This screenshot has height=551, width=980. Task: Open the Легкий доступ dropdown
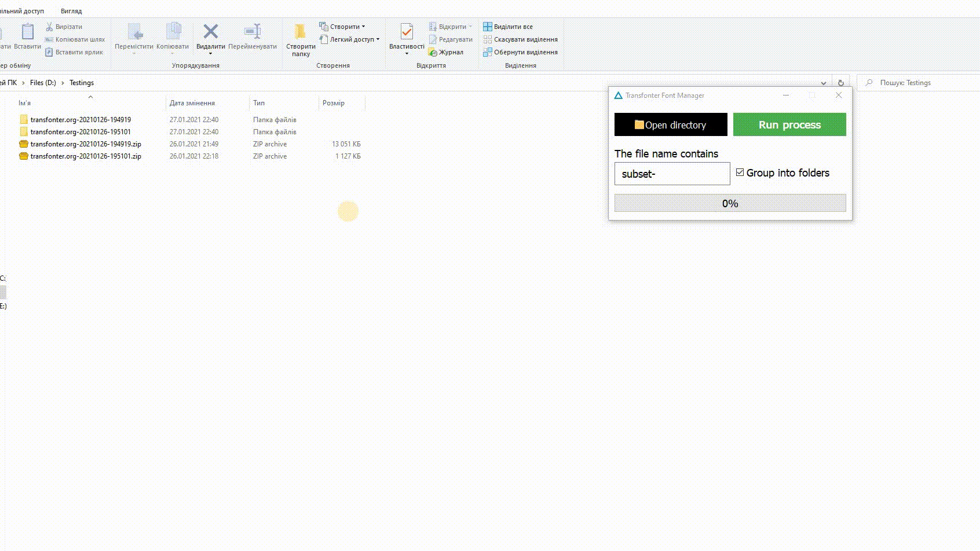(349, 39)
